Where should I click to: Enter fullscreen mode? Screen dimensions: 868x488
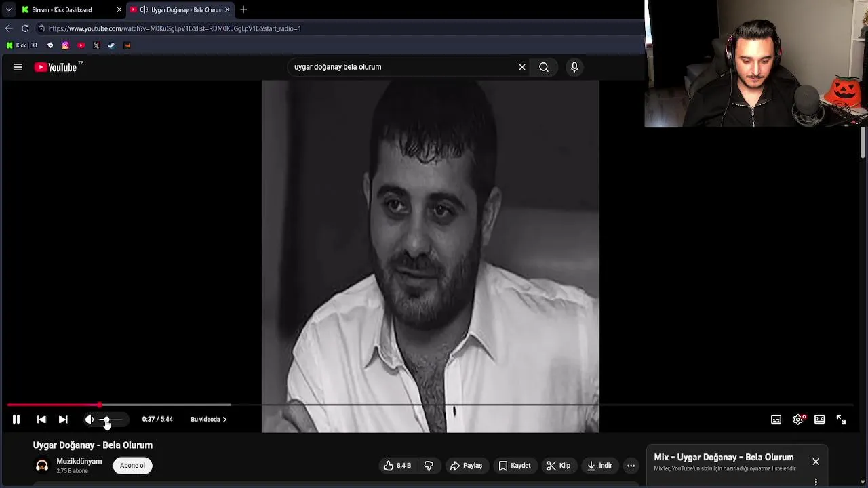tap(841, 420)
